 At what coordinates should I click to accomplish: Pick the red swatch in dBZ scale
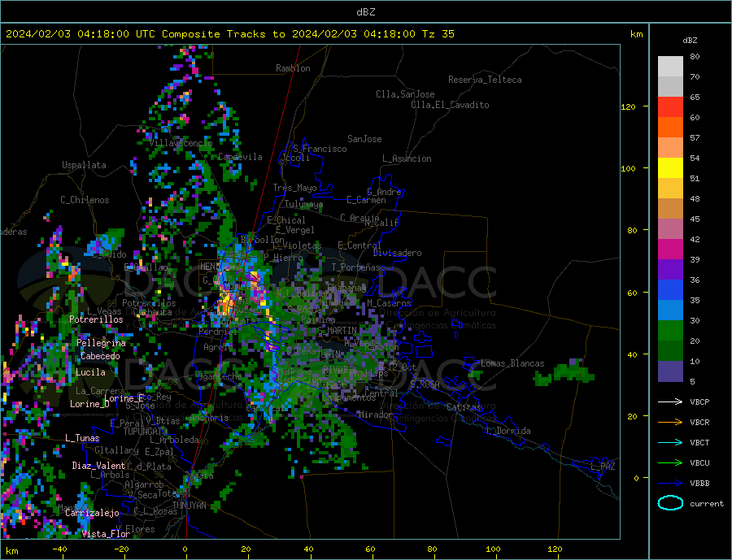[670, 106]
